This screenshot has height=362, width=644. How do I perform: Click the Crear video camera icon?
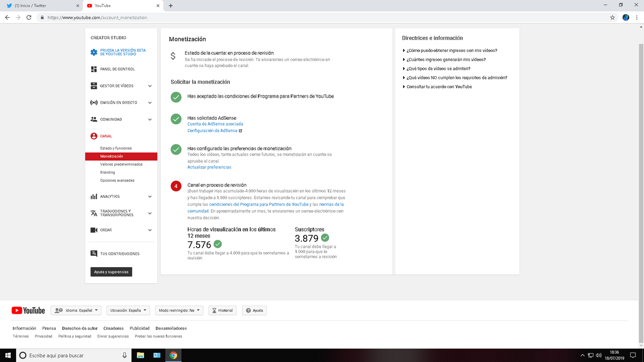click(94, 230)
